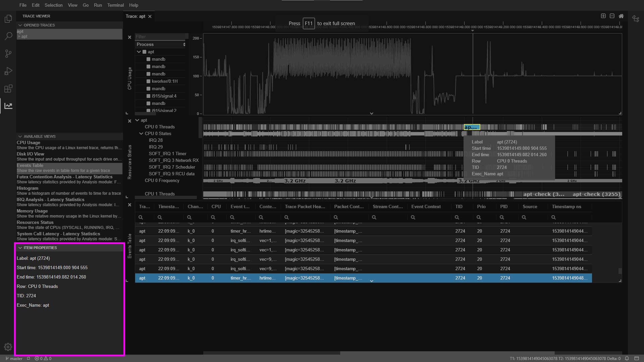This screenshot has height=362, width=644.
Task: Select the Trace Viewer chart icon
Action: [8, 106]
